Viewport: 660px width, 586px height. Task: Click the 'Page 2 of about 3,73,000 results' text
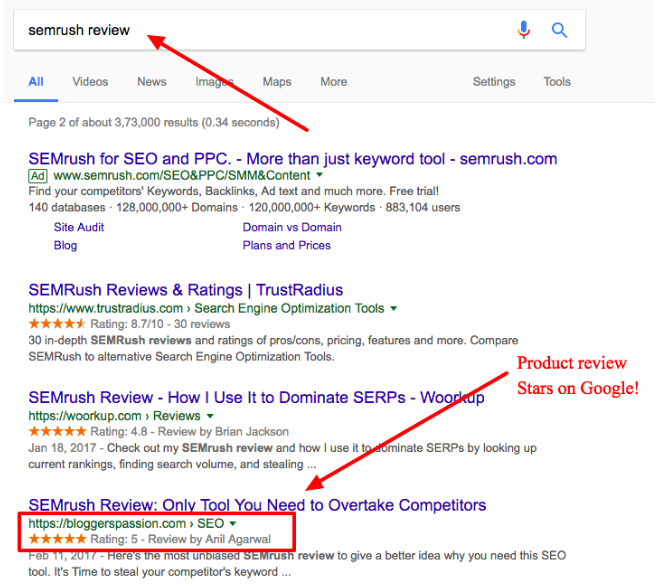coord(154,123)
